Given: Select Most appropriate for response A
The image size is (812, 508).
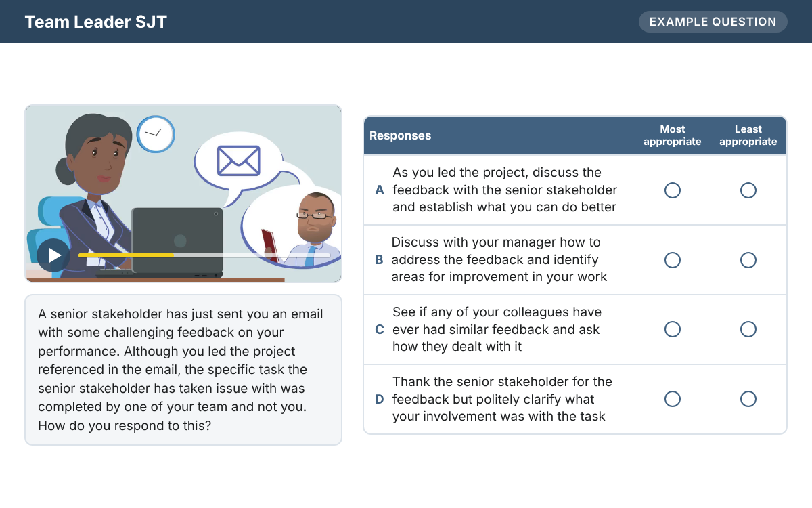Looking at the screenshot, I should 672,190.
